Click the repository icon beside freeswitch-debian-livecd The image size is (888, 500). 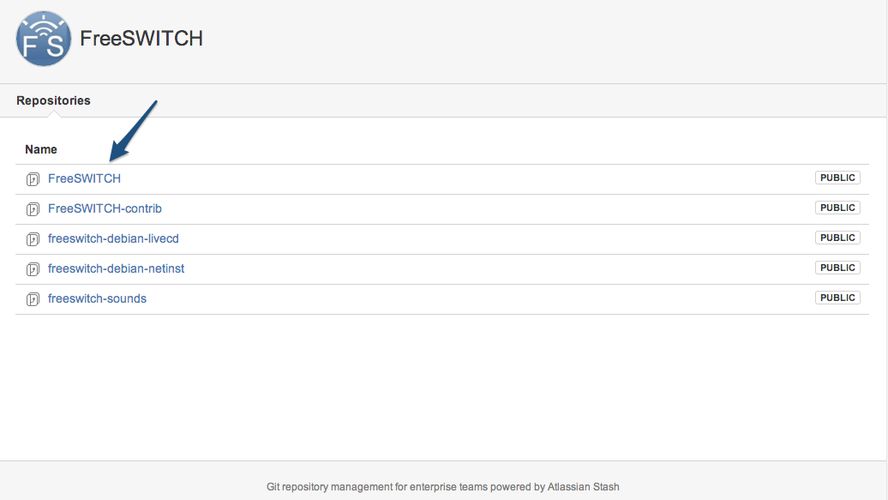pos(32,239)
